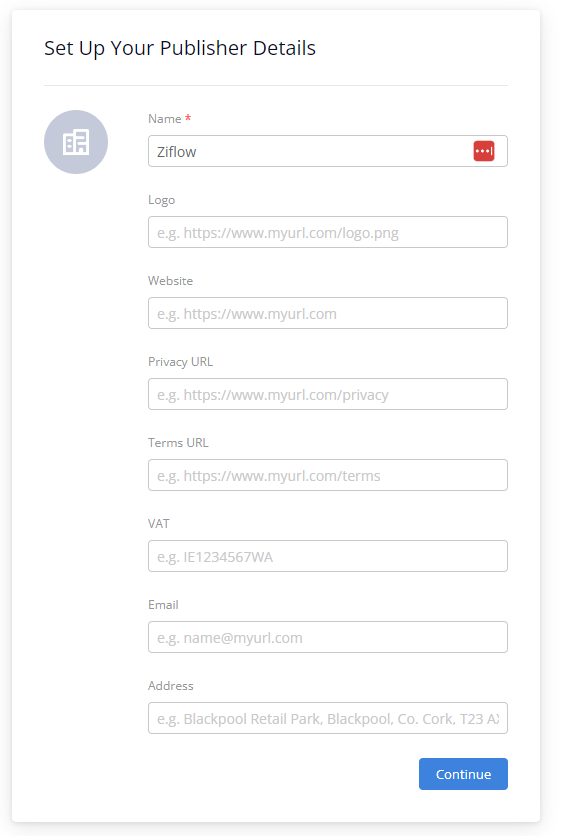This screenshot has height=836, width=566.
Task: Click the Set Up Your Publisher Details heading
Action: click(180, 48)
